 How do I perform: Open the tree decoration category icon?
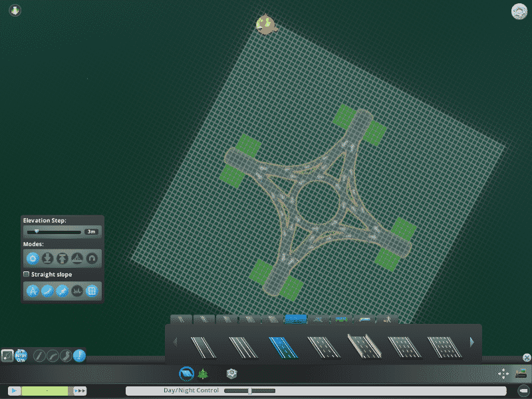pyautogui.click(x=203, y=374)
